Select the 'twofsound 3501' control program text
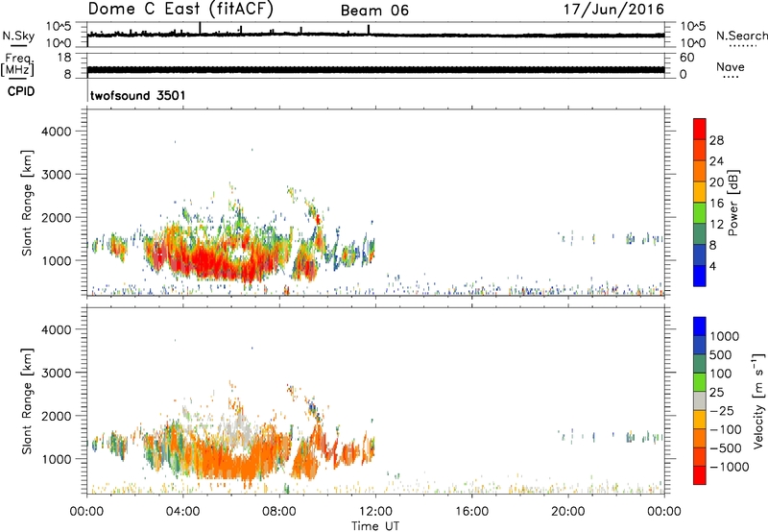The height and width of the screenshot is (532, 768). [x=138, y=95]
